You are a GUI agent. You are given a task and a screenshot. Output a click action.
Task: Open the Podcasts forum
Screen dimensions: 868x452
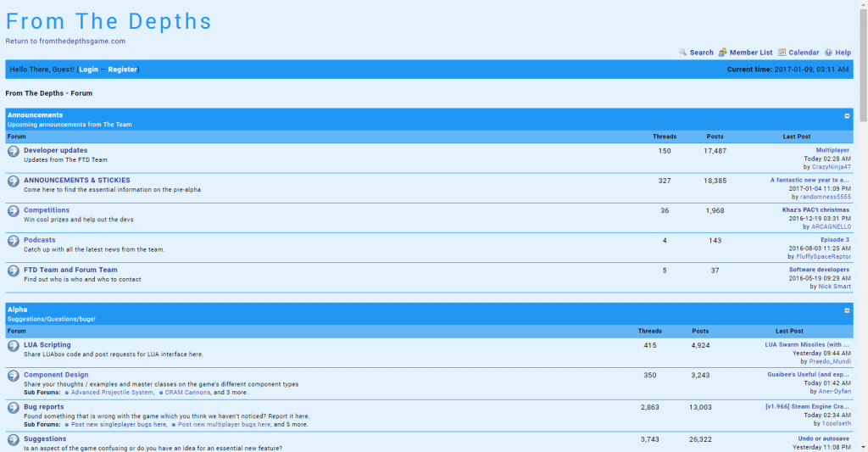pyautogui.click(x=39, y=240)
